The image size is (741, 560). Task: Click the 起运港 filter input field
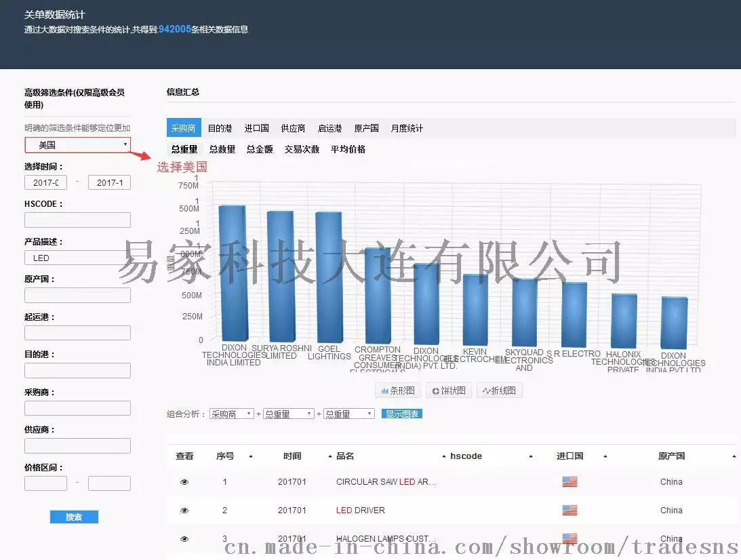pos(77,333)
